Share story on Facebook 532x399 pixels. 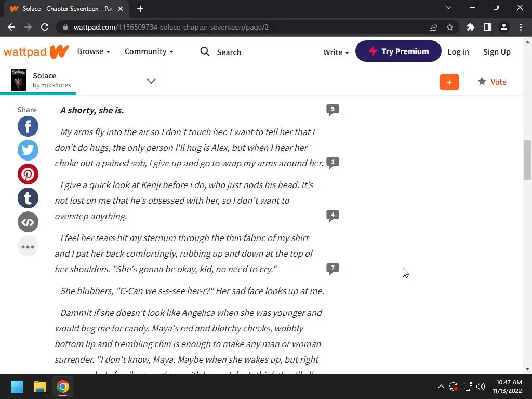[28, 127]
